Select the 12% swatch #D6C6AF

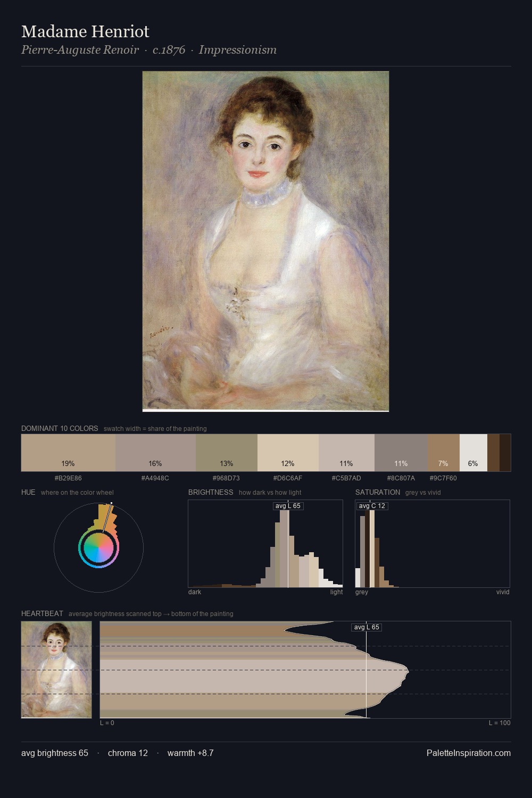tap(288, 453)
